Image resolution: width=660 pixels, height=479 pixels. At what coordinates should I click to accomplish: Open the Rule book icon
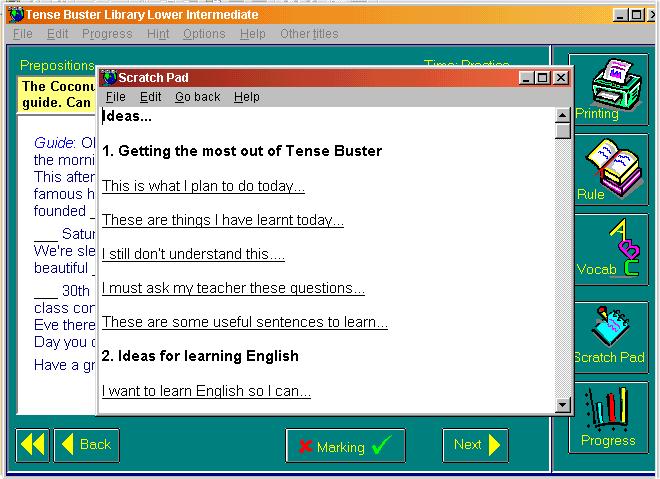coord(610,167)
